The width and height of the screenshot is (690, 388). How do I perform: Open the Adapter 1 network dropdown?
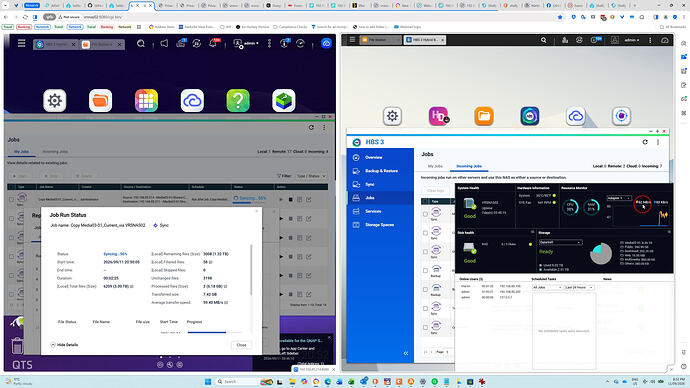(x=619, y=198)
